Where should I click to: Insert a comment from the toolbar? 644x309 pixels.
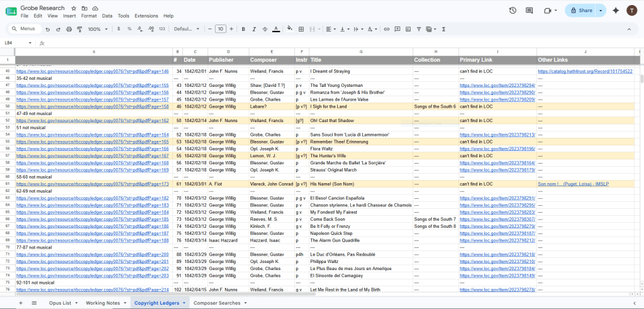397,29
